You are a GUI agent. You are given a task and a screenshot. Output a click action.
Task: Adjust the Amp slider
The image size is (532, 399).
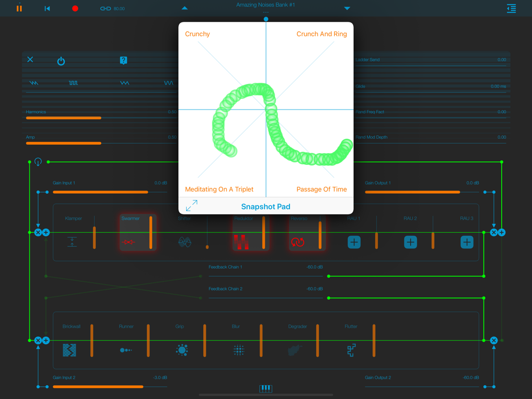pos(101,143)
